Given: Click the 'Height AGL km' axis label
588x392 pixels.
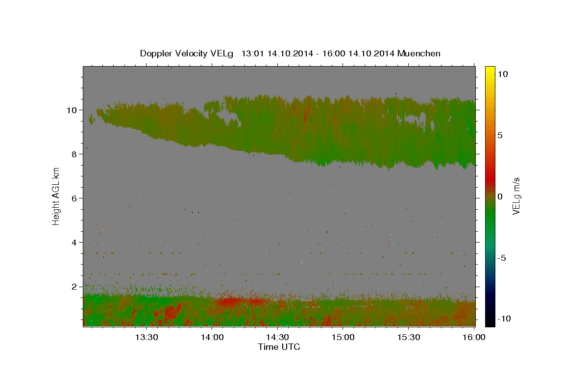Looking at the screenshot, I should (x=56, y=196).
